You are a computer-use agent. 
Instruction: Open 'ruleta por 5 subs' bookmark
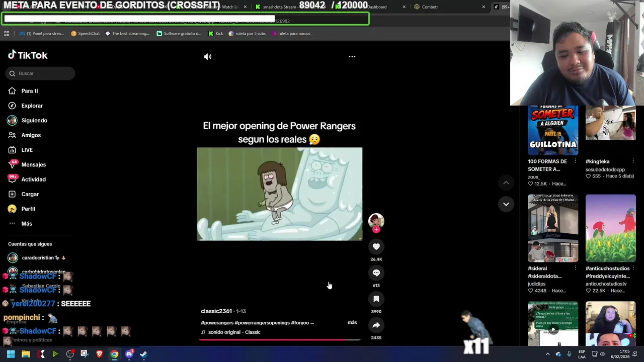coord(247,34)
